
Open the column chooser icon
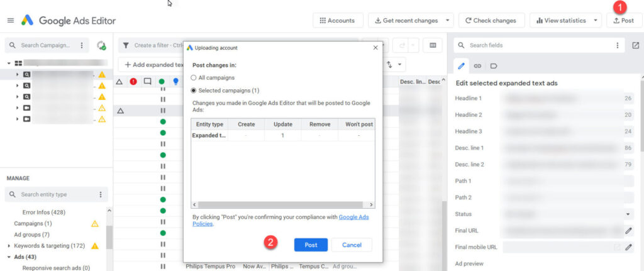(x=433, y=45)
